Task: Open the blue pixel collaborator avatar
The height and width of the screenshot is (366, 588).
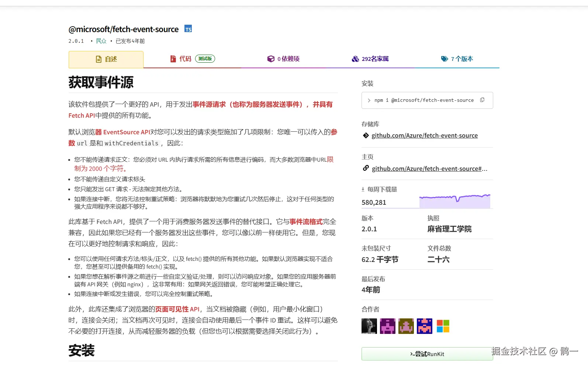Action: 425,326
